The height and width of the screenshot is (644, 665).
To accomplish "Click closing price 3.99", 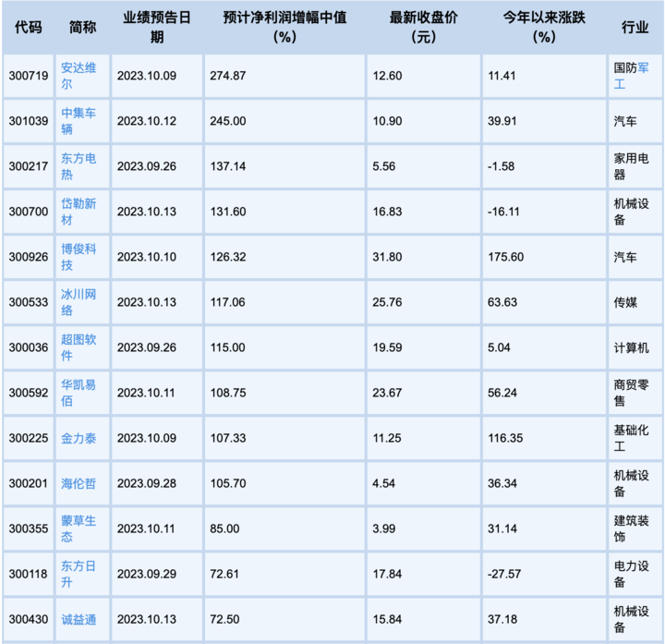I will coord(384,529).
